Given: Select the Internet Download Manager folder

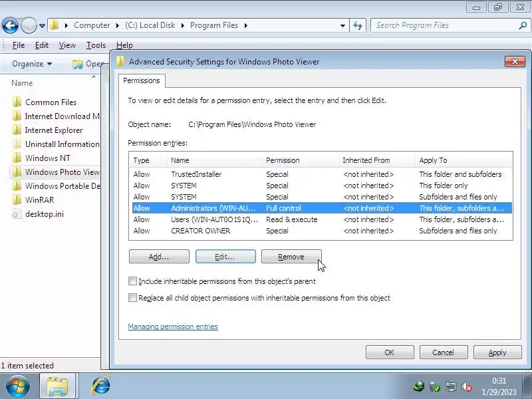Looking at the screenshot, I should (x=56, y=116).
